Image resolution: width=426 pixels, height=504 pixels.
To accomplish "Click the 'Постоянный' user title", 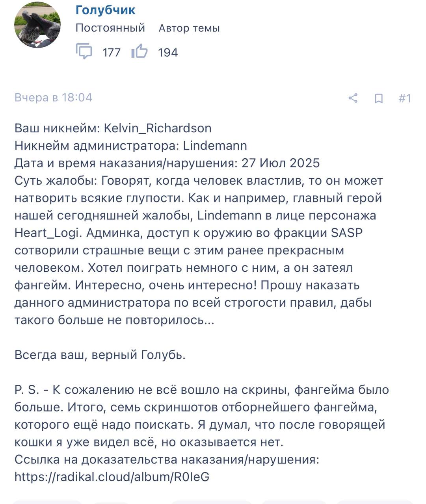I will click(x=110, y=28).
